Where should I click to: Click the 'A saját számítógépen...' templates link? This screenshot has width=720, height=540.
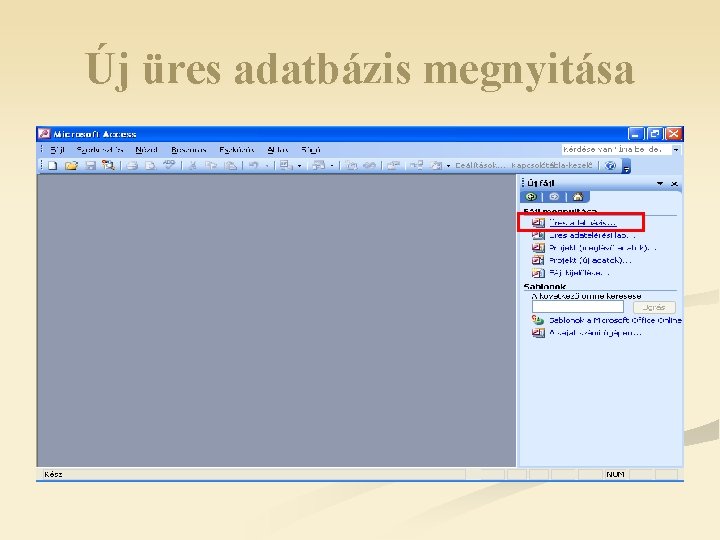(x=595, y=332)
